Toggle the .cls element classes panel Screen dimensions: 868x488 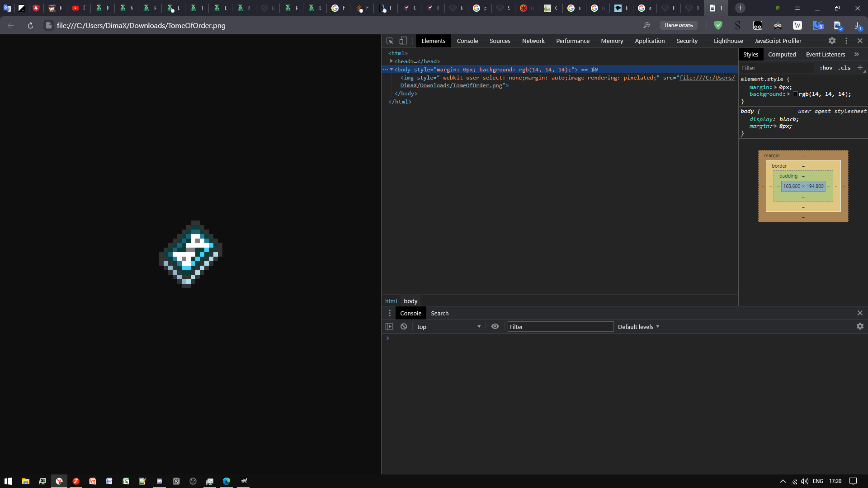point(844,68)
